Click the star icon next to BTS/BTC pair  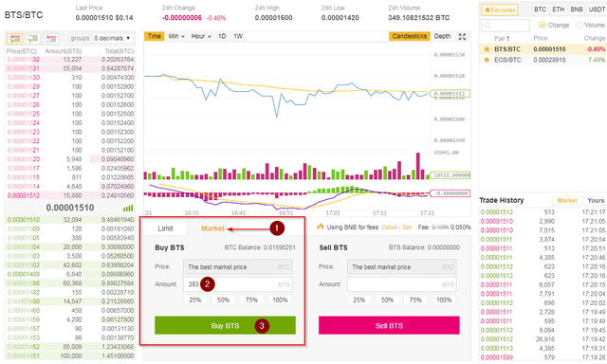click(x=487, y=49)
